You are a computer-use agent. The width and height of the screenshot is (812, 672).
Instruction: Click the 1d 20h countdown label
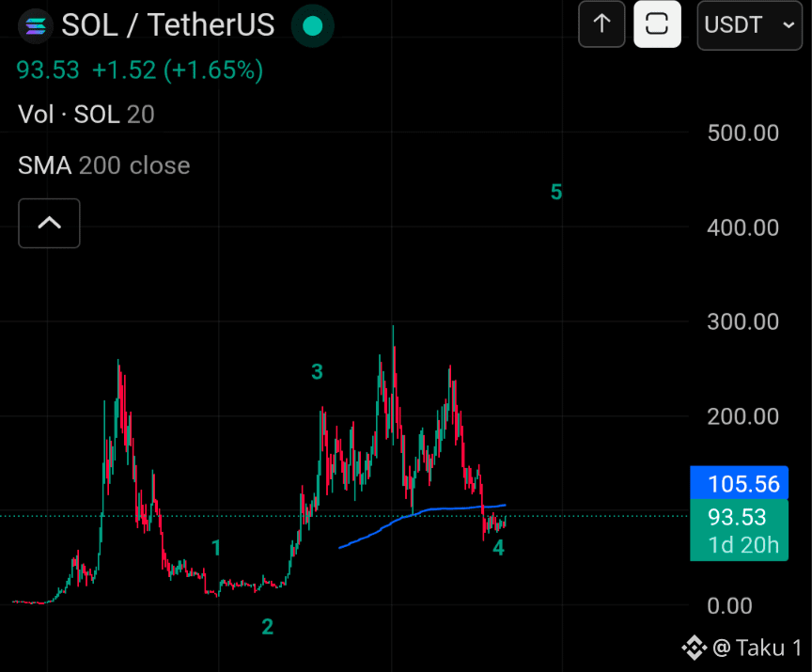pyautogui.click(x=743, y=545)
